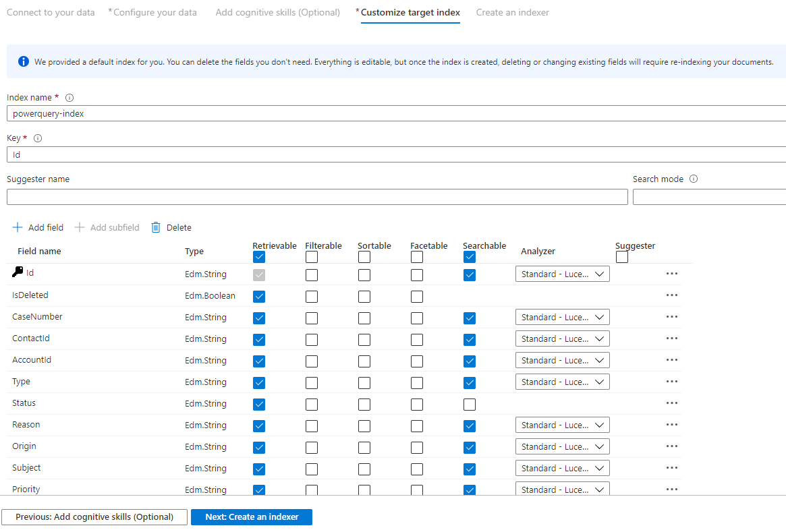Click the Key field info icon
Viewport: 786px width, 532px height.
(x=38, y=138)
